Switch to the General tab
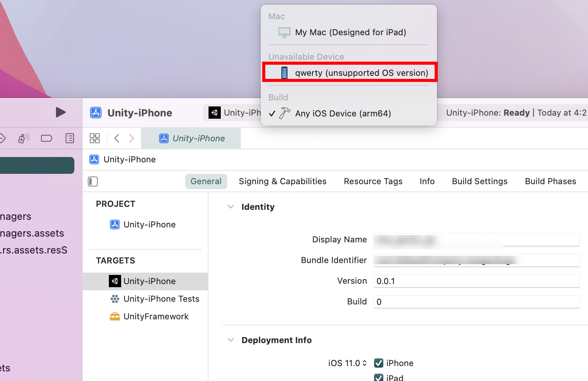 206,181
